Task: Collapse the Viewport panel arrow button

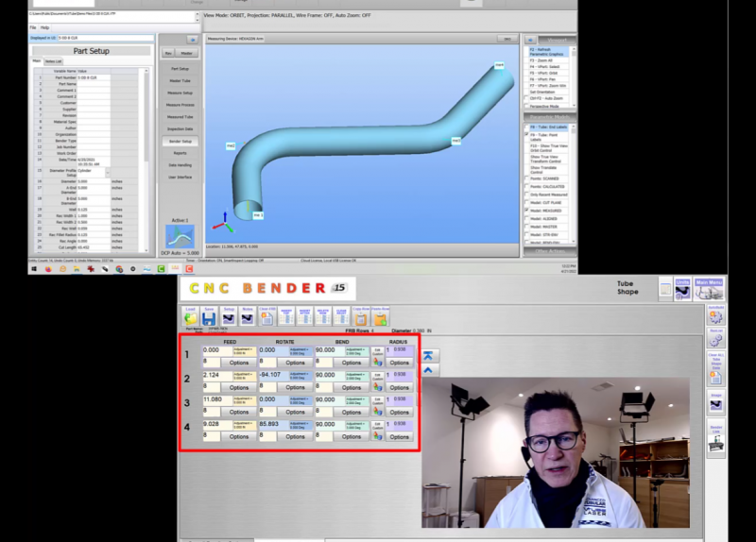Action: coord(530,40)
